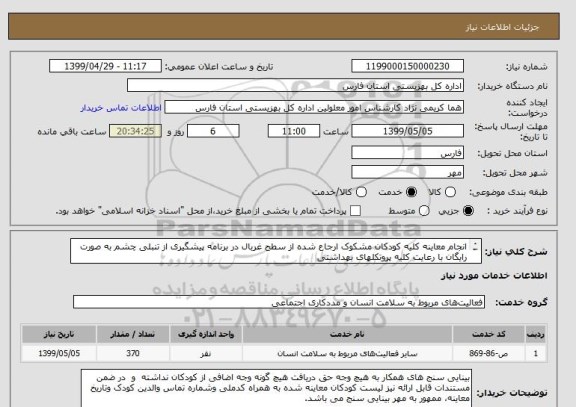Image resolution: width=576 pixels, height=407 pixels.
Task: Click the کد خدمت column header
Action: (x=489, y=334)
